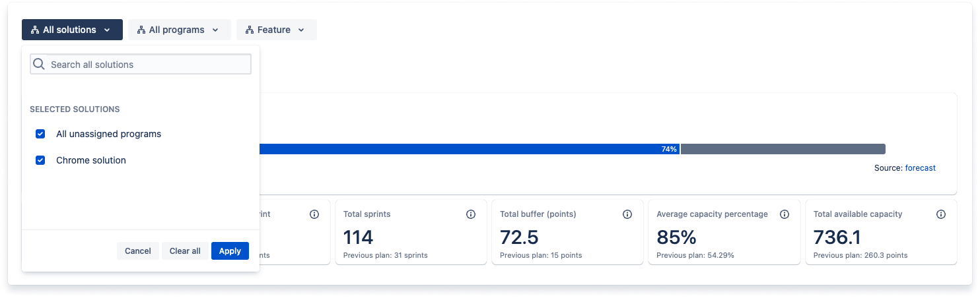Uncheck All unassigned programs checkbox
Screen dimensions: 980x298
(40, 134)
